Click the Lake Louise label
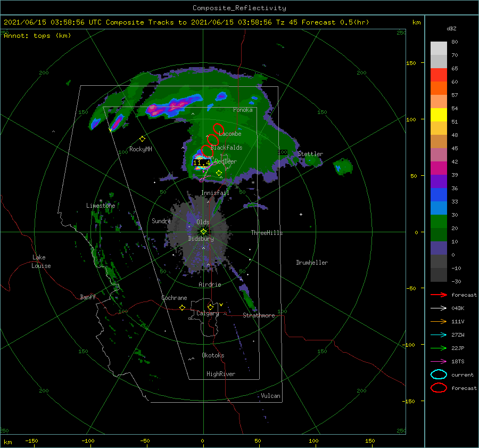Viewport: 479px width, 448px height. 41,262
